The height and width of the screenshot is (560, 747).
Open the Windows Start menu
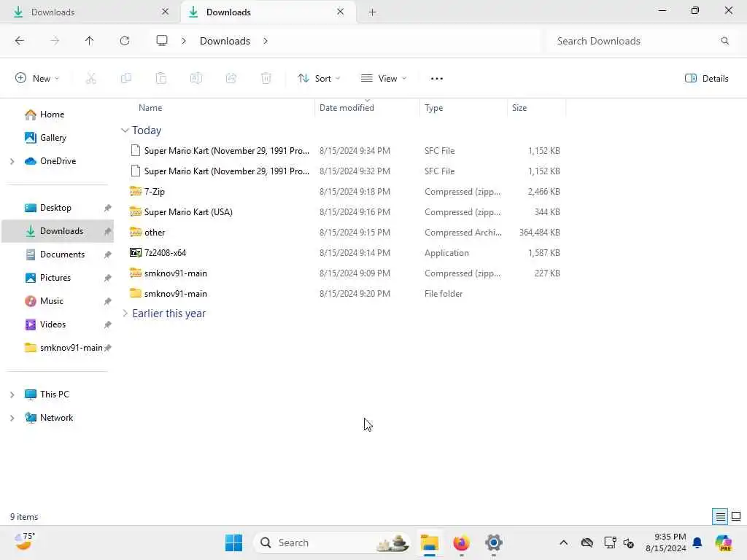pyautogui.click(x=233, y=542)
